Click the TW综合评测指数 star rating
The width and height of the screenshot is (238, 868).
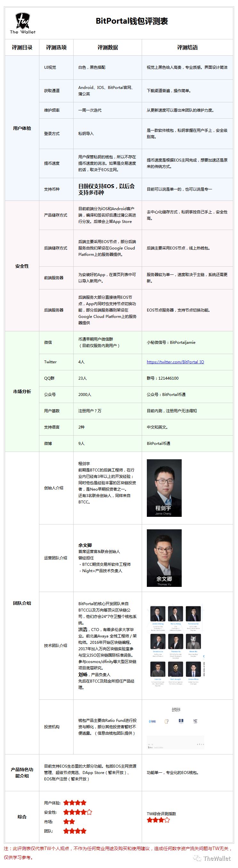(158, 820)
